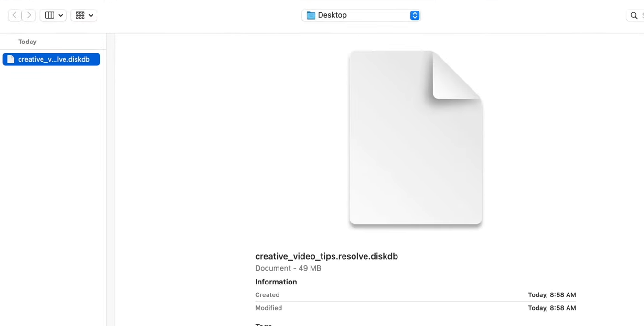The height and width of the screenshot is (326, 644).
Task: Click the document icon in file row
Action: 11,59
